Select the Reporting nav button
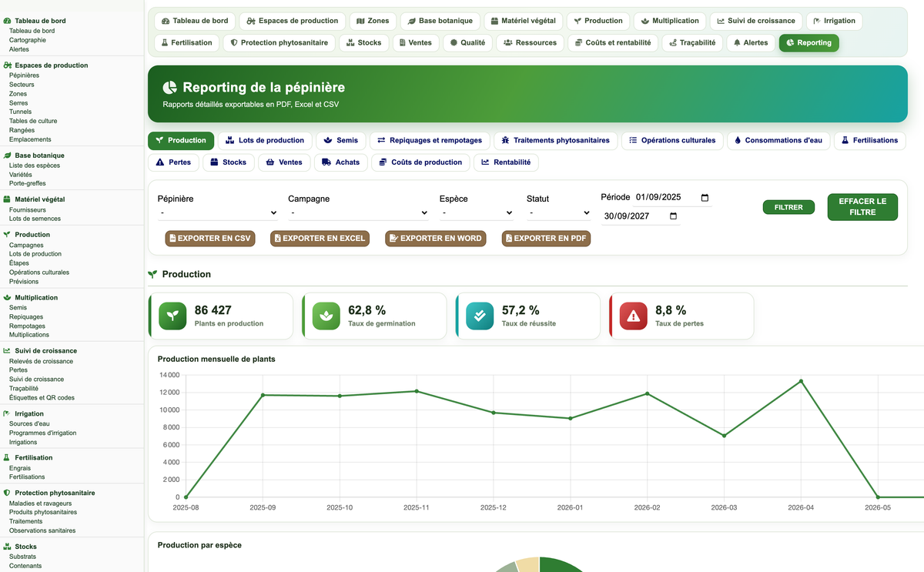The image size is (924, 572). [808, 42]
